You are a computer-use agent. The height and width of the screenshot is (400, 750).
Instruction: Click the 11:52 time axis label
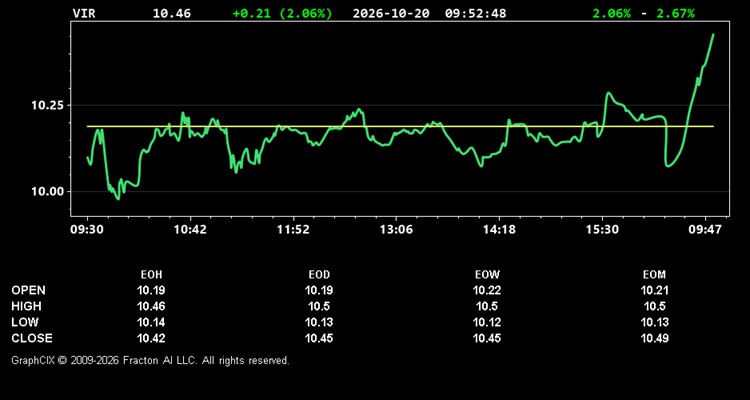[293, 230]
